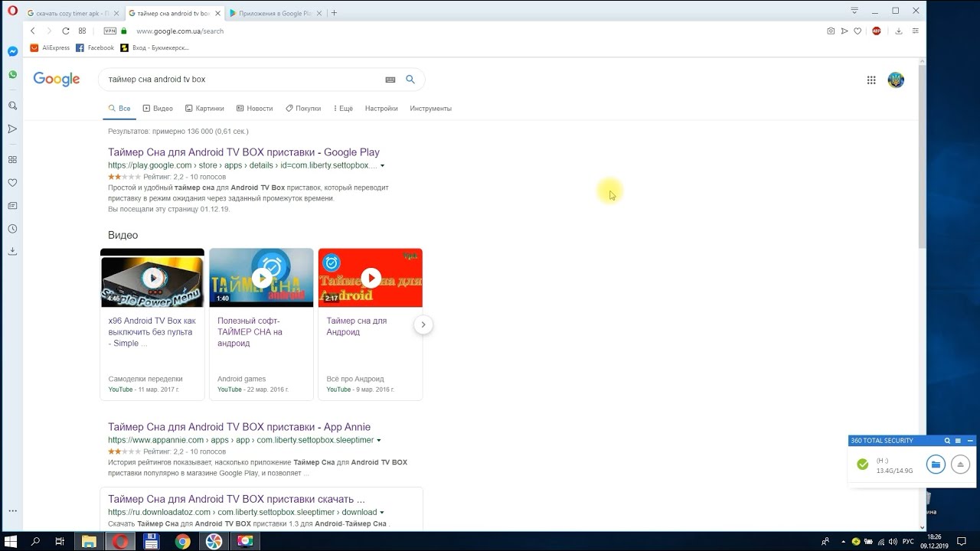Screen dimensions: 980x551
Task: Select the 'Новости' search tab
Action: click(255, 109)
